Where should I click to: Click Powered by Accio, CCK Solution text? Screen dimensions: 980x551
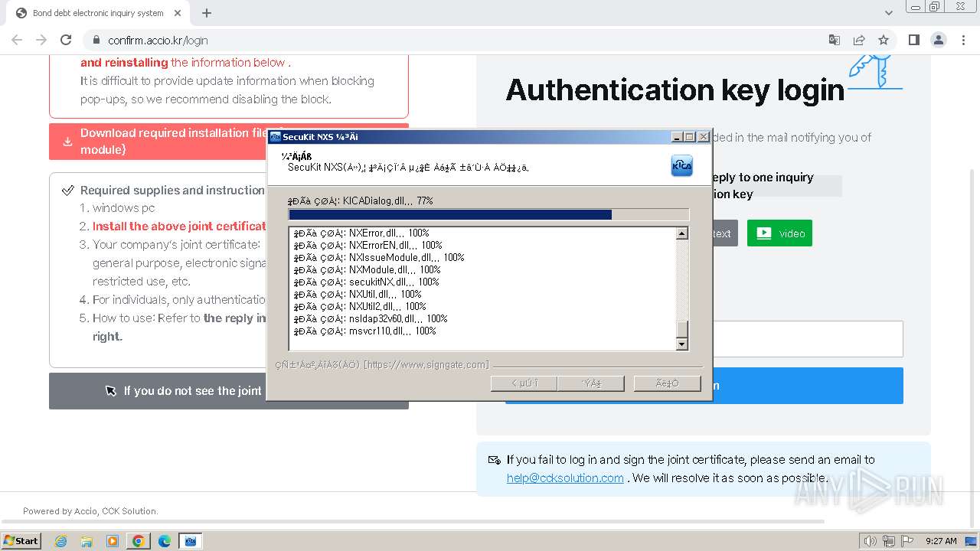coord(90,511)
